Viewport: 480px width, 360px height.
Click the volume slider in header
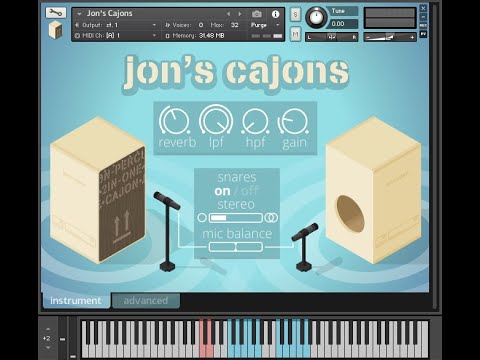click(x=389, y=37)
